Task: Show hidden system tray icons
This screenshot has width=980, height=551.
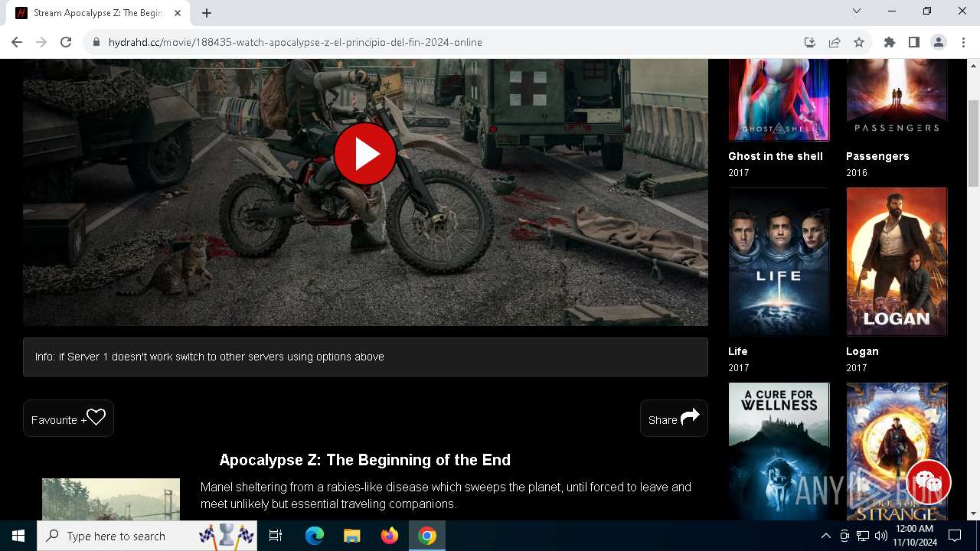Action: (x=826, y=536)
